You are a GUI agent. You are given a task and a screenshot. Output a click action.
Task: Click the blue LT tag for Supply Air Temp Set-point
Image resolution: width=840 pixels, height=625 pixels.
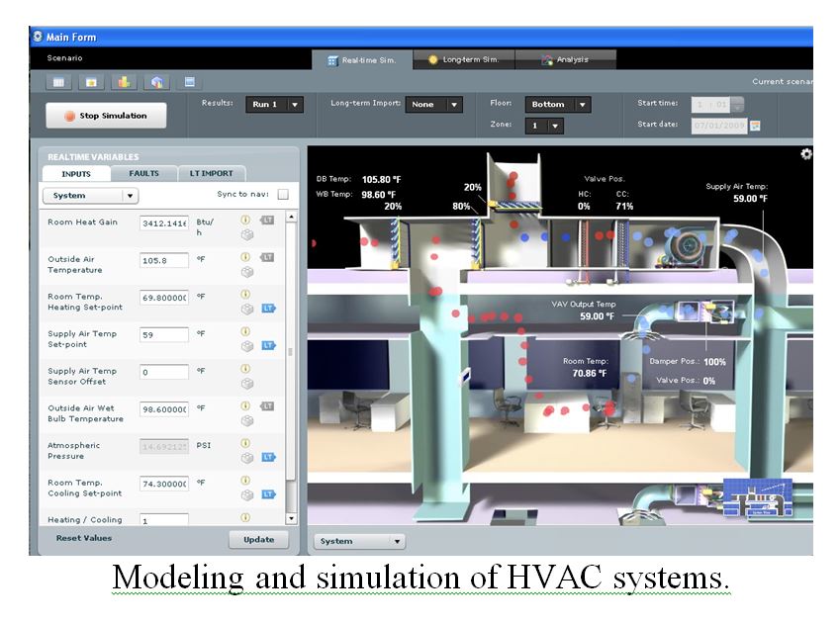(x=268, y=345)
